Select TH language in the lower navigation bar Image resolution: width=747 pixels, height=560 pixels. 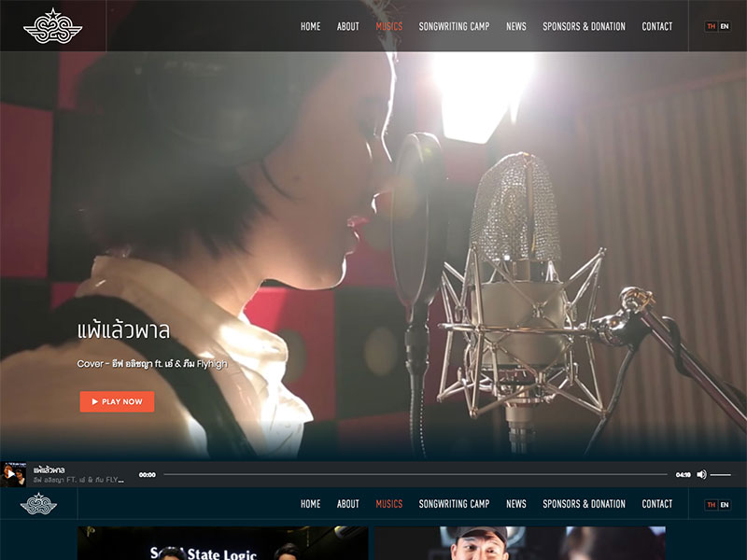tap(712, 504)
